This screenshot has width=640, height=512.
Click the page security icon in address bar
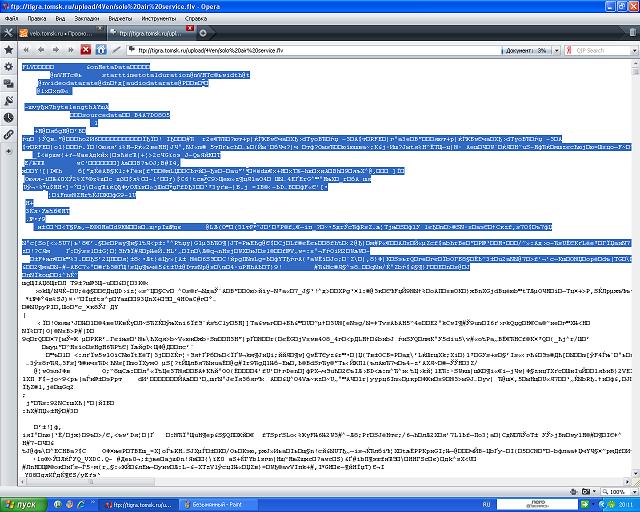coord(131,50)
